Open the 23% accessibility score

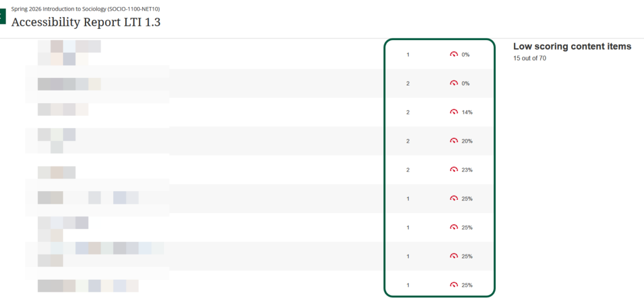coord(467,170)
